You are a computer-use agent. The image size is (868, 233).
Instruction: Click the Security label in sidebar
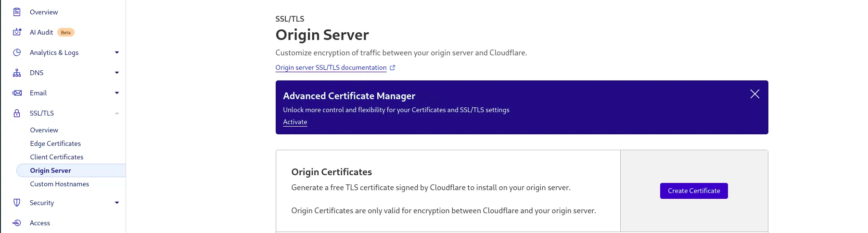[42, 203]
